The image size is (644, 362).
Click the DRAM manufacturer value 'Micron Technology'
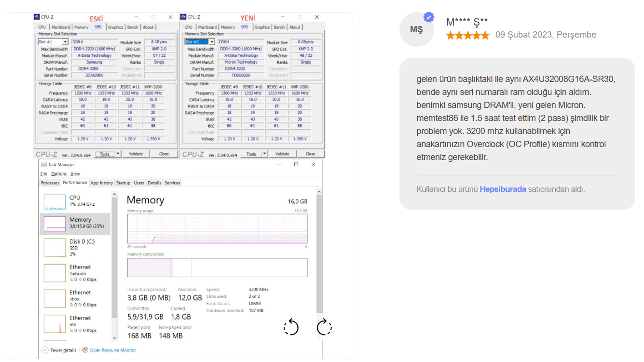[x=241, y=62]
